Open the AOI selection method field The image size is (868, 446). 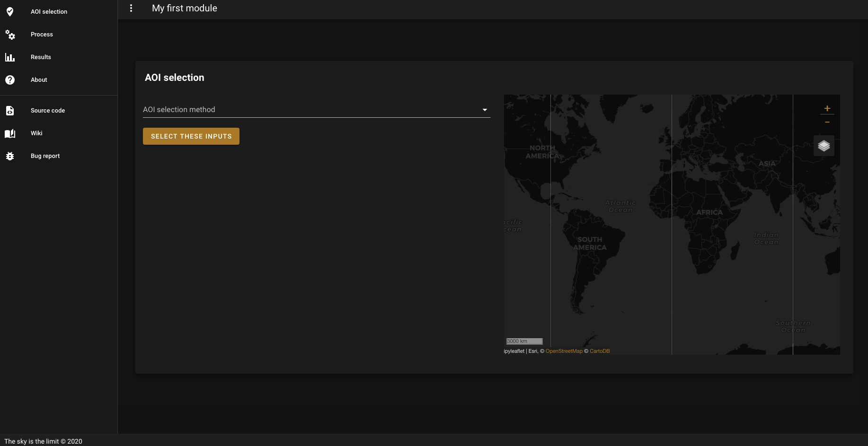point(317,110)
